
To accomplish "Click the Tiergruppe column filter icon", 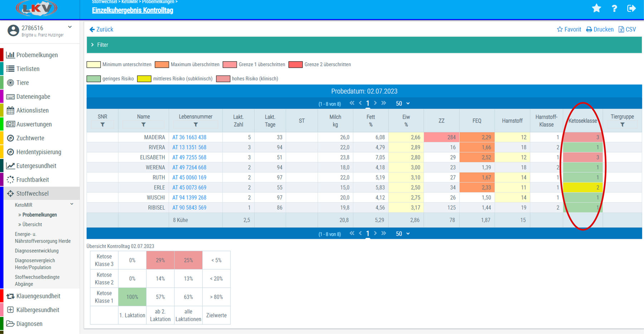I will 622,125.
